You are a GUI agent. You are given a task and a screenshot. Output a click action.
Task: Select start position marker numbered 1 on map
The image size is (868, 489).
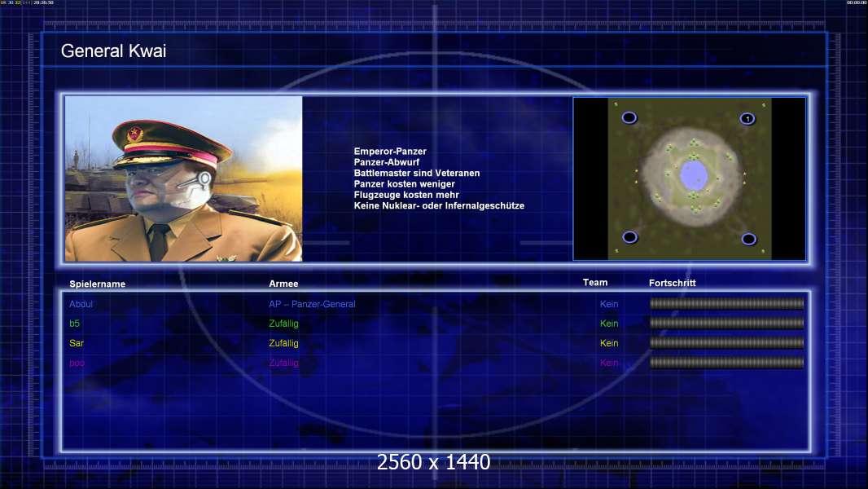coord(747,118)
